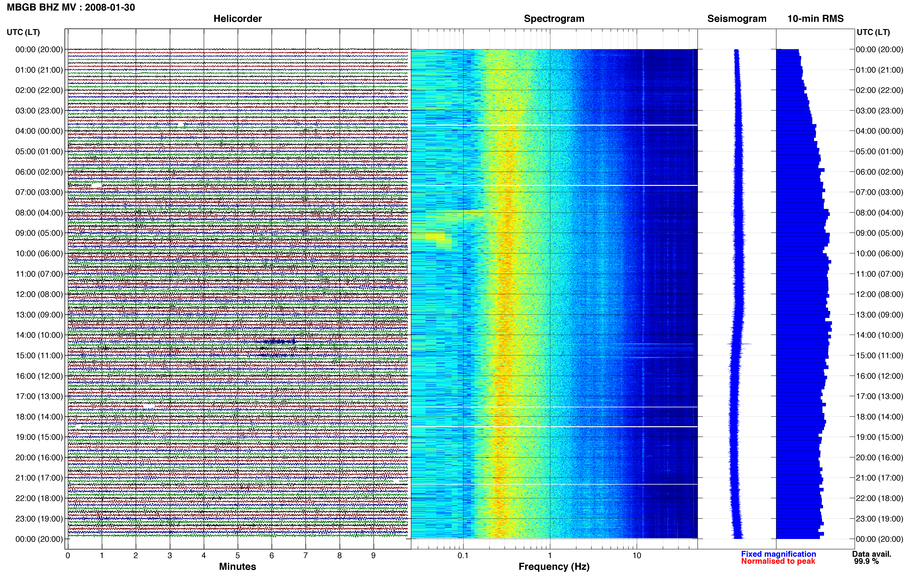Click the "Seismogram" panel heading
Image resolution: width=924 pixels, height=578 pixels.
click(737, 19)
